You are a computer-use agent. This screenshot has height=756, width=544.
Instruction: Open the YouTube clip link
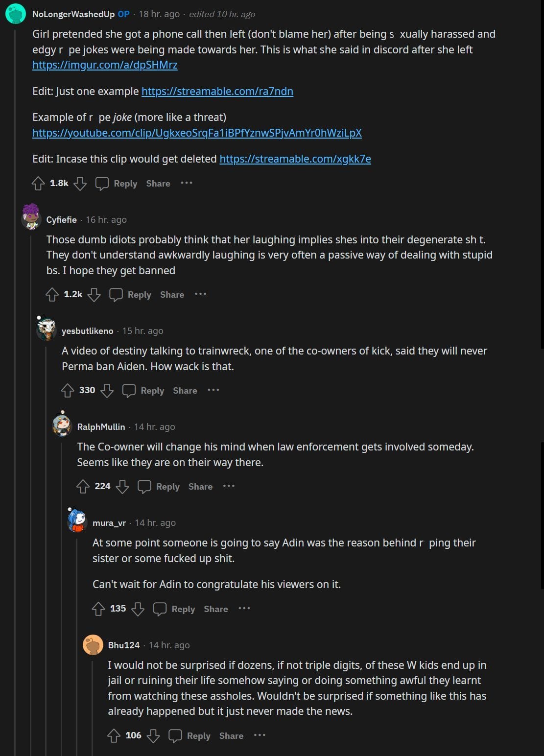pyautogui.click(x=197, y=133)
